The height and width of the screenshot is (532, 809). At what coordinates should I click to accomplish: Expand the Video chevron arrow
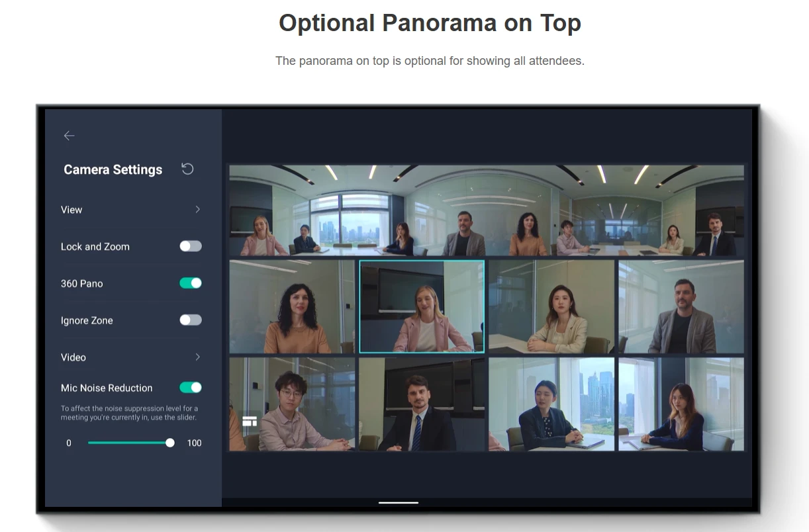[197, 357]
